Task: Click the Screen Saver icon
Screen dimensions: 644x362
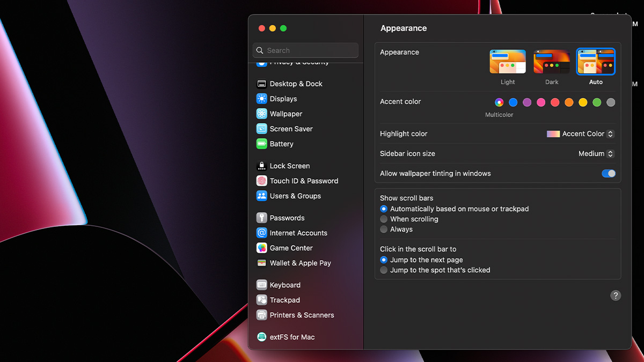Action: (x=290, y=129)
